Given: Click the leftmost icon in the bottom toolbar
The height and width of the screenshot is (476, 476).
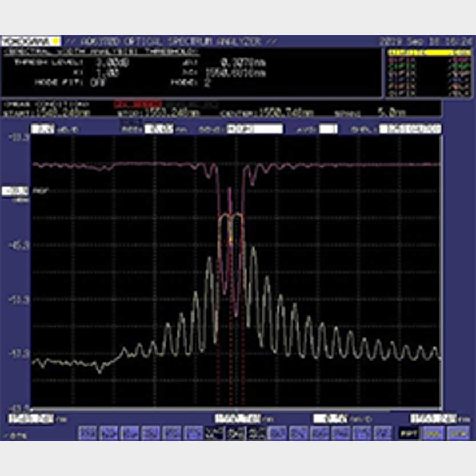Looking at the screenshot, I should point(86,432).
